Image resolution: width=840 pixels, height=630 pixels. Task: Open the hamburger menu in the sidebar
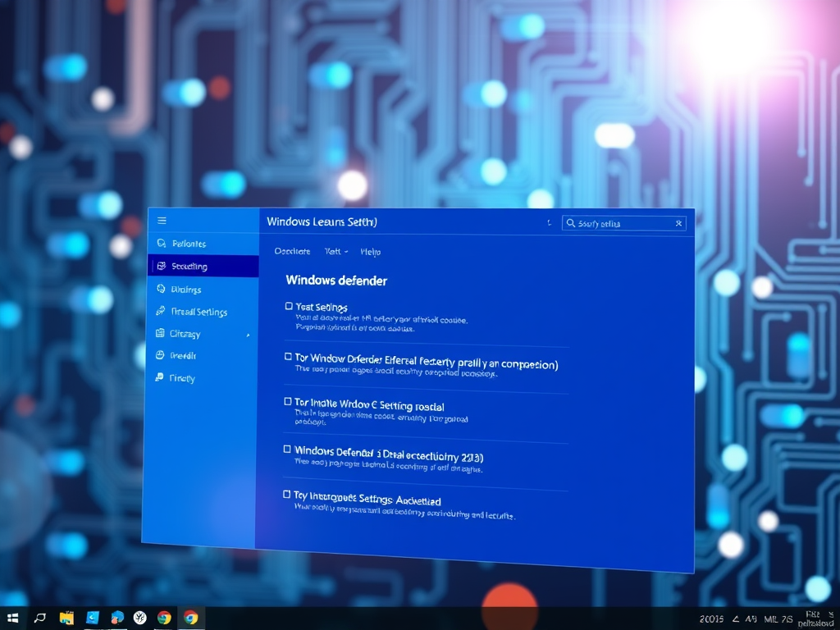pyautogui.click(x=162, y=221)
